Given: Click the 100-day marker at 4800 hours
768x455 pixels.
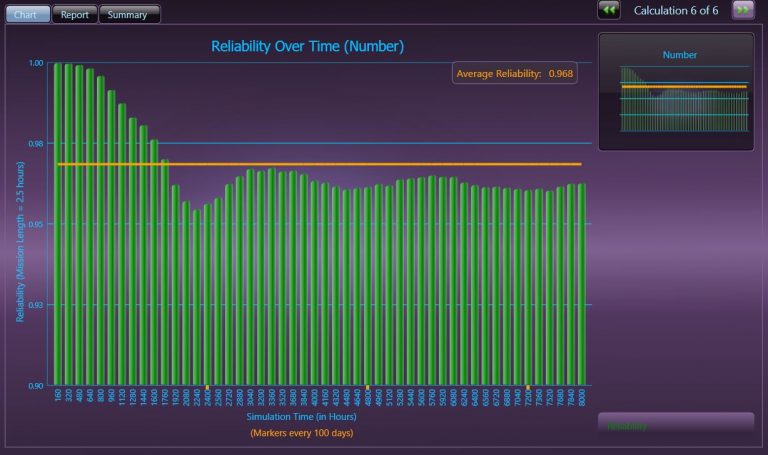Looking at the screenshot, I should click(368, 387).
